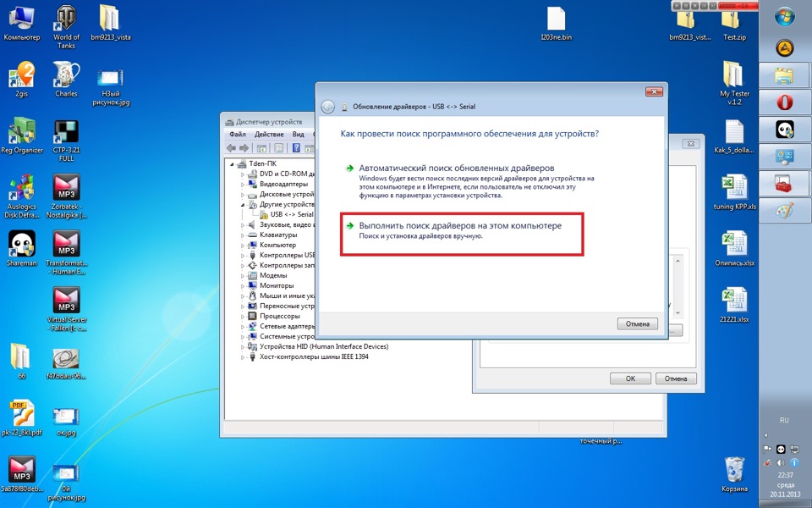Collapse the Tden-ПК root node
The width and height of the screenshot is (812, 508).
(233, 163)
